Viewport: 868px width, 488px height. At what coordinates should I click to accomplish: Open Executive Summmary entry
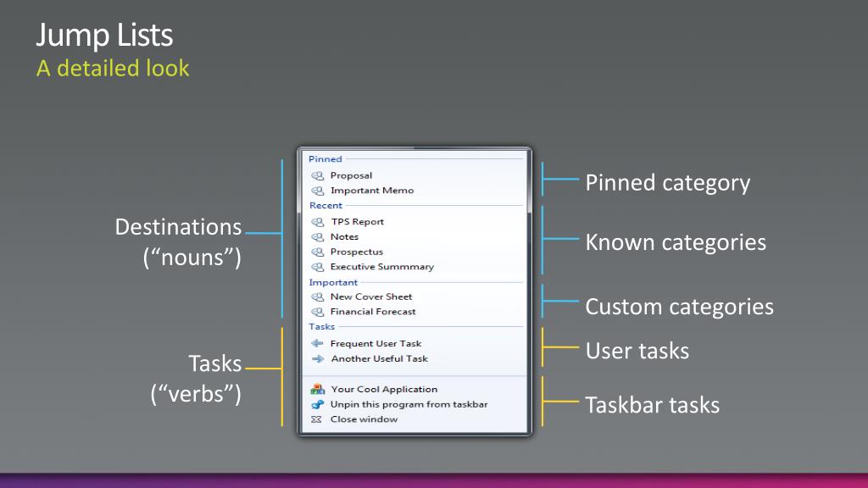pos(382,267)
